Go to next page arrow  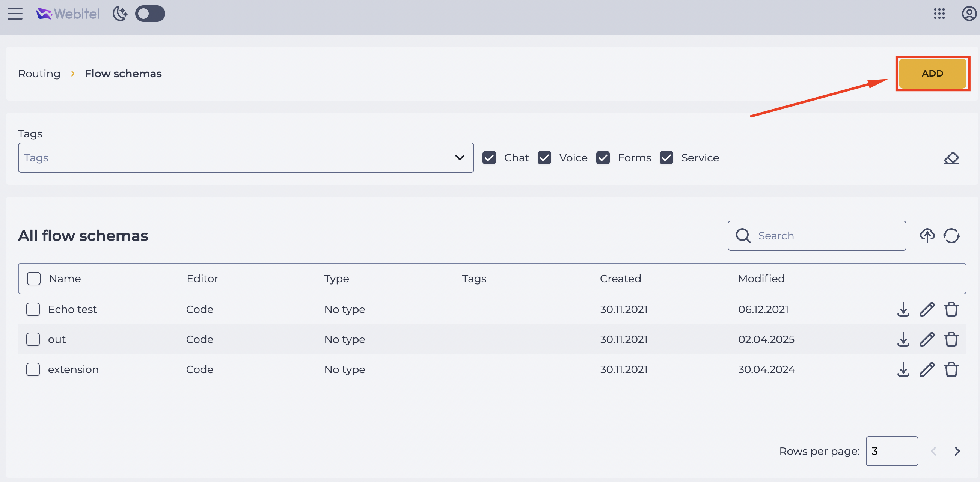(x=957, y=451)
